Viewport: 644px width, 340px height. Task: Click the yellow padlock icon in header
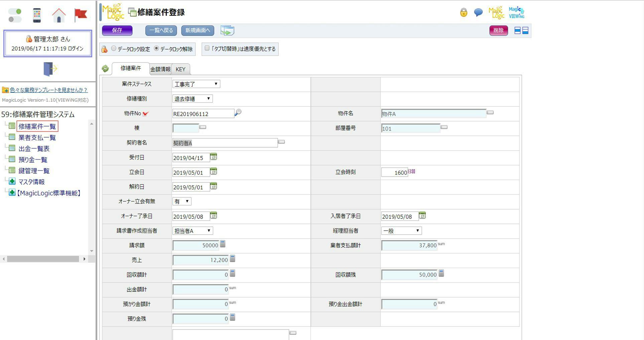[464, 13]
